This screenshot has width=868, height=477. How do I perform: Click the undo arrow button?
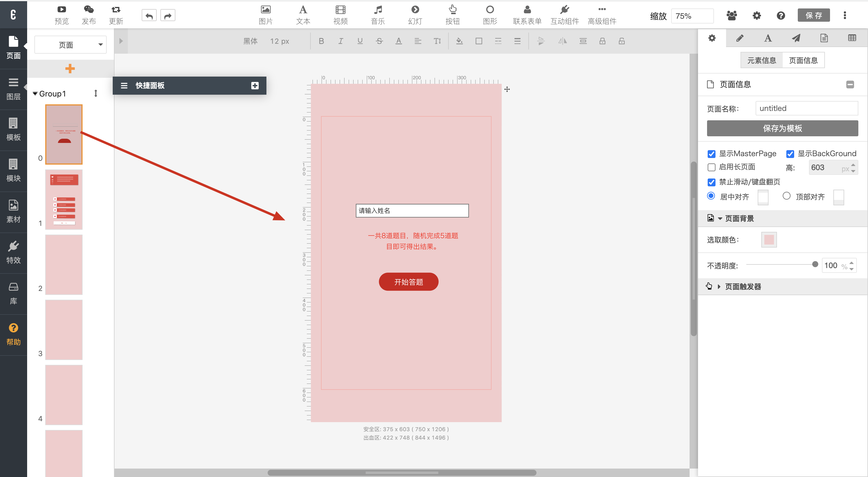click(149, 15)
